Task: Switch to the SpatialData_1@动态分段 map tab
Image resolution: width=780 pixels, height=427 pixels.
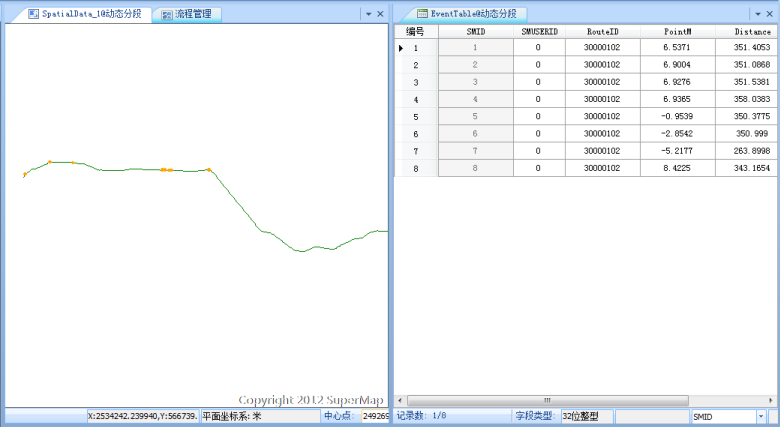Action: click(x=84, y=14)
